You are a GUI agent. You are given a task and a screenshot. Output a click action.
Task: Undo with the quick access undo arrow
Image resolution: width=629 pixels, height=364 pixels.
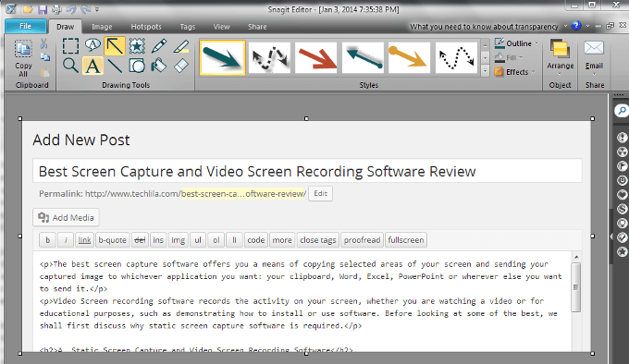point(70,9)
